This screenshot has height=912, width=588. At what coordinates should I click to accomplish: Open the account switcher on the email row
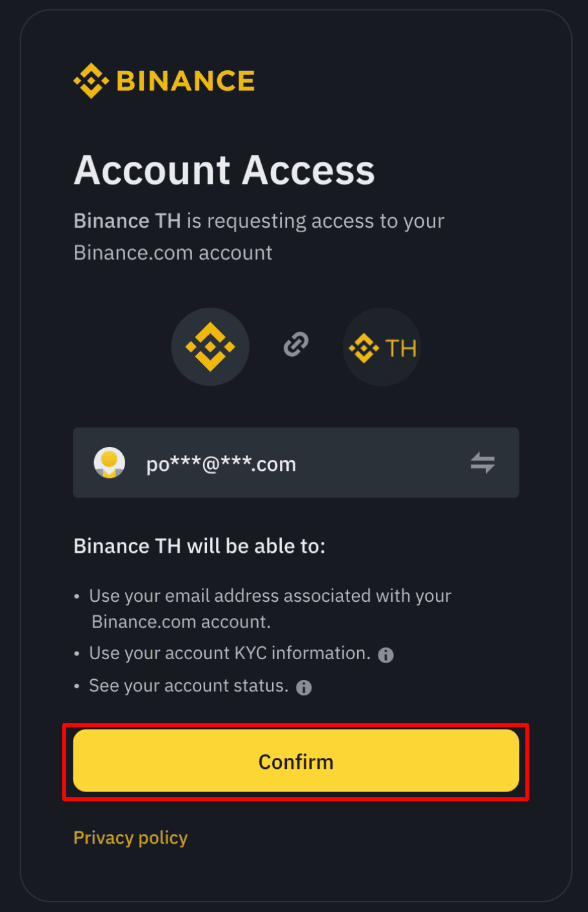click(482, 462)
